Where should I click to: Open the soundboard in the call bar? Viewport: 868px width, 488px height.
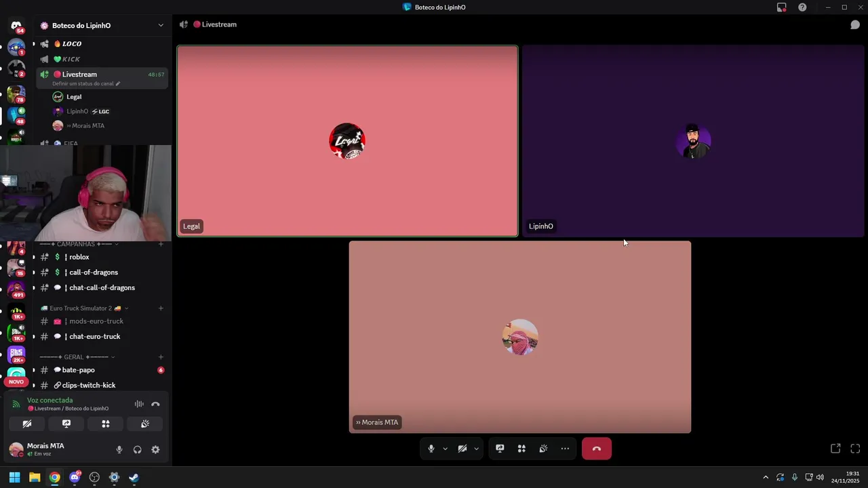tap(543, 449)
